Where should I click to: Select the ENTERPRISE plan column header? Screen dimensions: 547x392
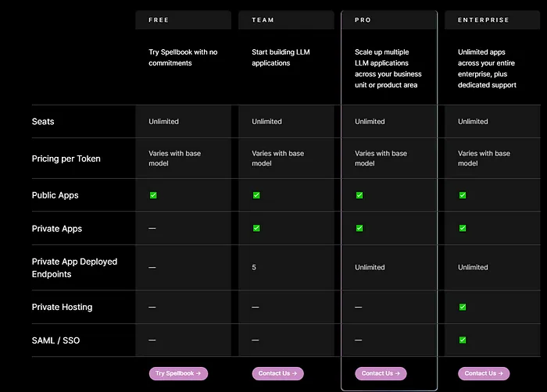tap(482, 20)
